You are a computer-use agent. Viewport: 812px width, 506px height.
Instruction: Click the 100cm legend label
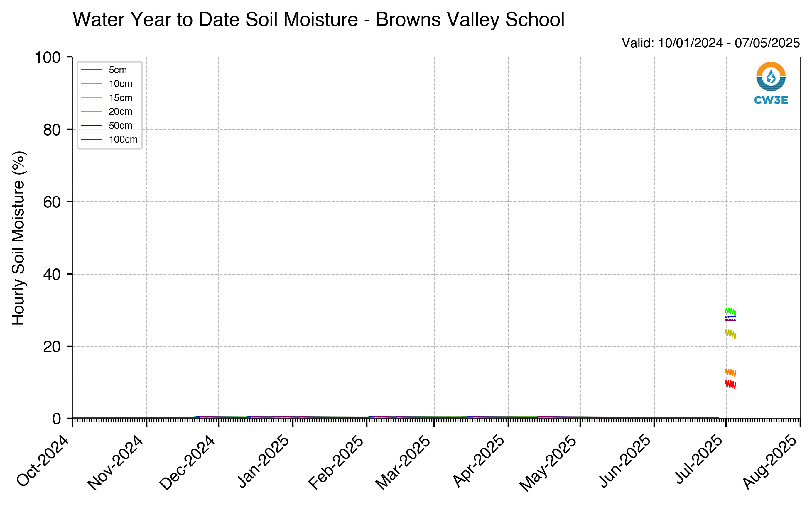123,139
